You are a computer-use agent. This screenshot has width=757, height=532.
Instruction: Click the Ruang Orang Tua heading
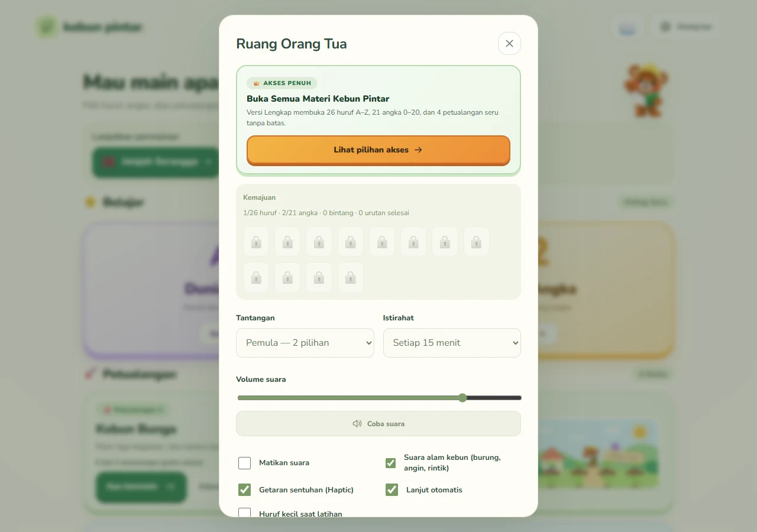click(x=292, y=44)
